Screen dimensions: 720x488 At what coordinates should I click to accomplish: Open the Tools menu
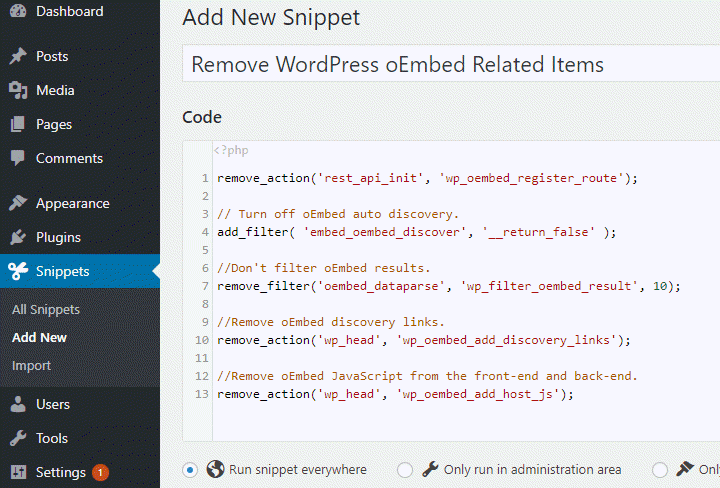point(80,438)
